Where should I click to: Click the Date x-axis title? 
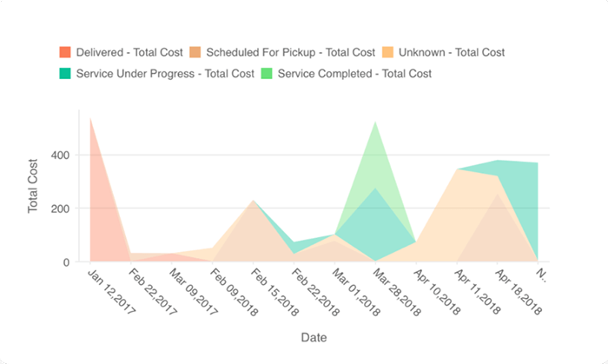pyautogui.click(x=314, y=337)
